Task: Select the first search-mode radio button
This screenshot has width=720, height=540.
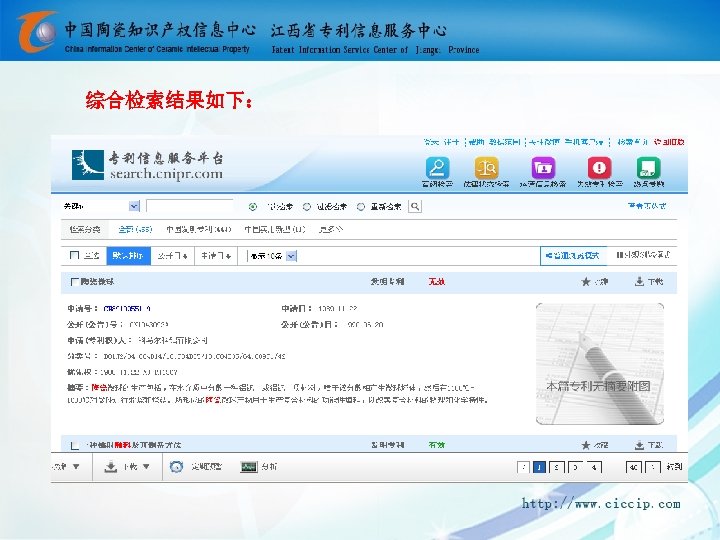Action: click(253, 207)
